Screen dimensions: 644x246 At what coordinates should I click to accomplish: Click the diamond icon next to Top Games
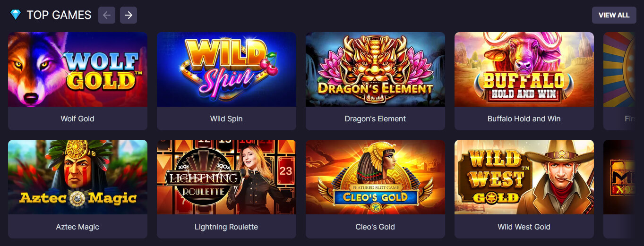coord(16,15)
